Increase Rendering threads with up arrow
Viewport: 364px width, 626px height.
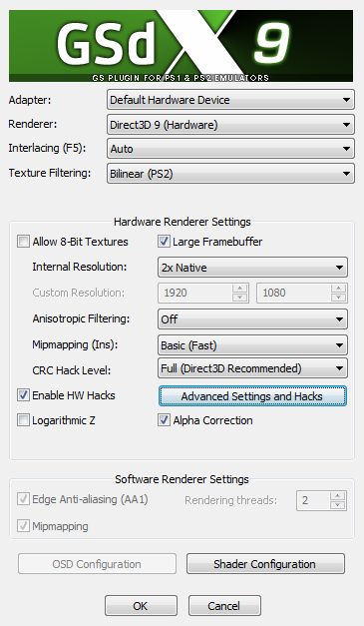[338, 496]
